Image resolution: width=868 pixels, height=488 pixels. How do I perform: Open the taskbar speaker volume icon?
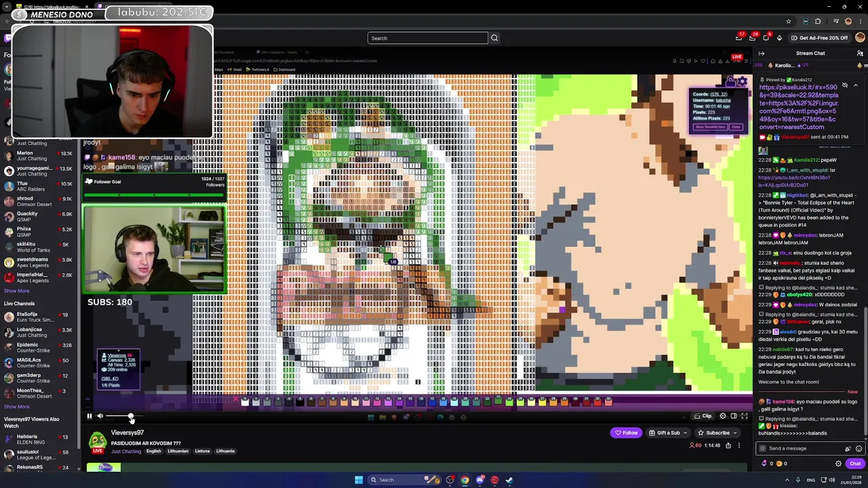833,480
